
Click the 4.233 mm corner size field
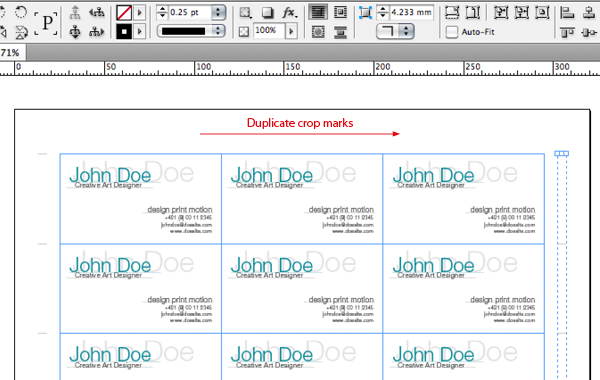411,12
